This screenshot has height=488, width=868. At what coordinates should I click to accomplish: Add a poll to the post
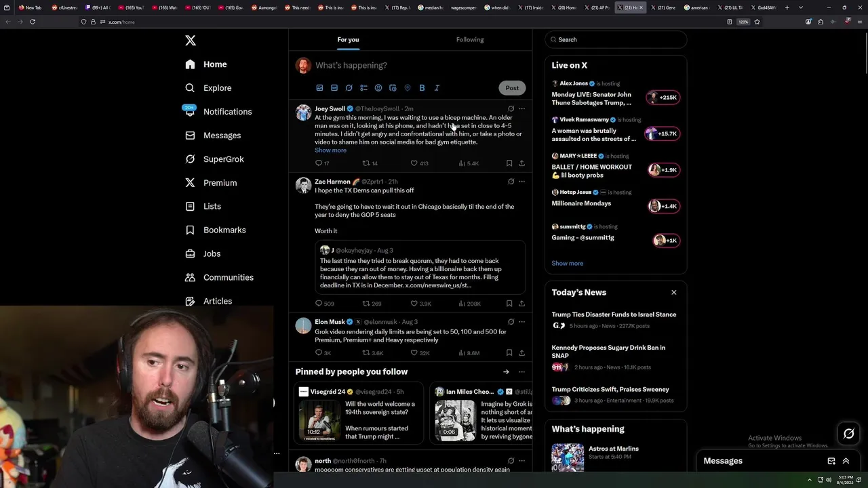[363, 88]
